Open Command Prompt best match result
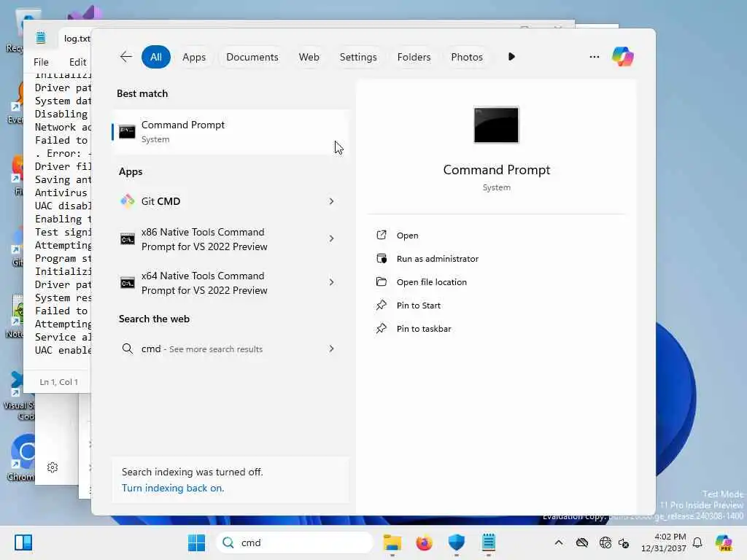 tap(231, 132)
